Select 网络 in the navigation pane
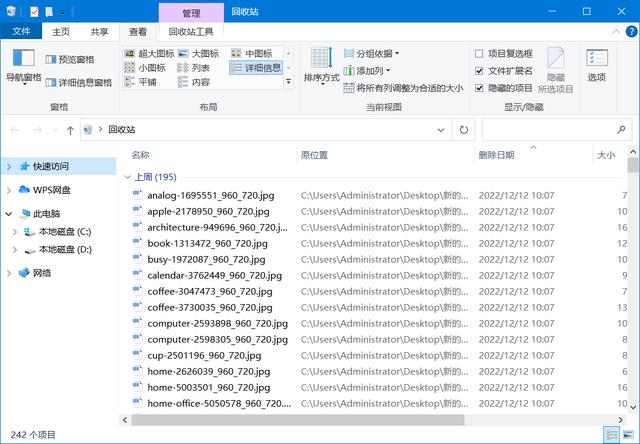 (x=42, y=273)
